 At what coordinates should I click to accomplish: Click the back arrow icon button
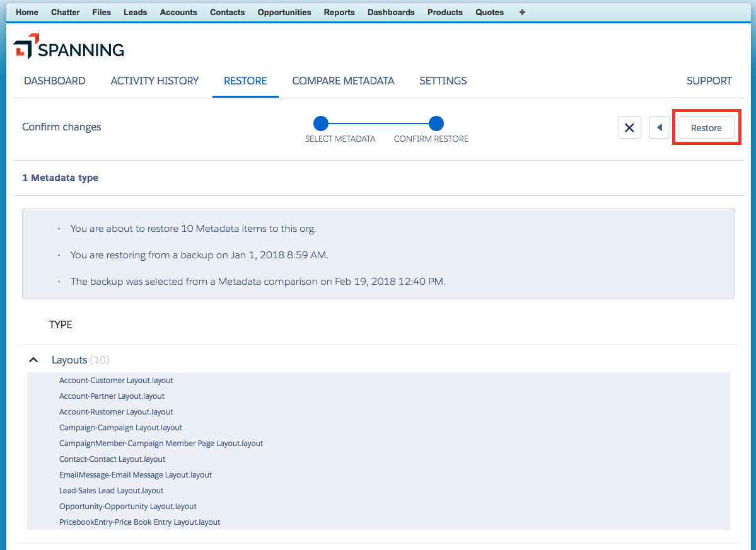point(659,128)
